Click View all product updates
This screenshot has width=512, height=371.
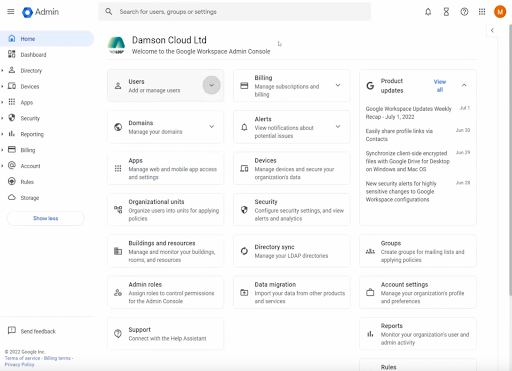[x=440, y=86]
